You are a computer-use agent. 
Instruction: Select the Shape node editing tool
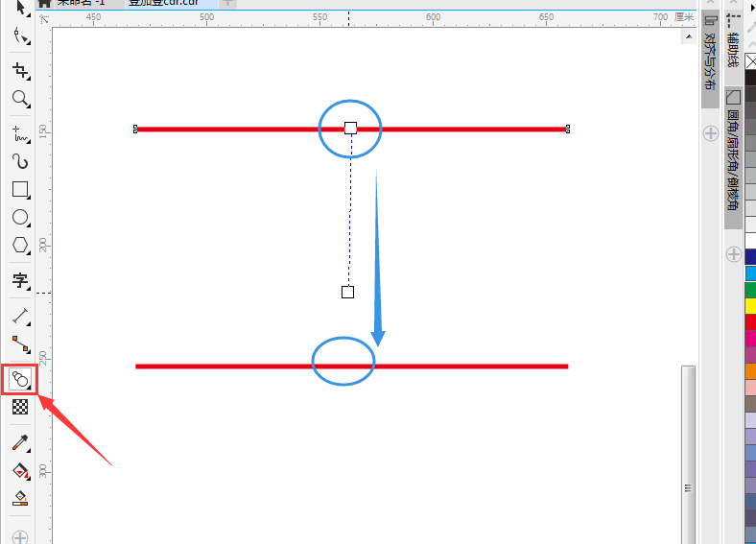click(x=20, y=36)
